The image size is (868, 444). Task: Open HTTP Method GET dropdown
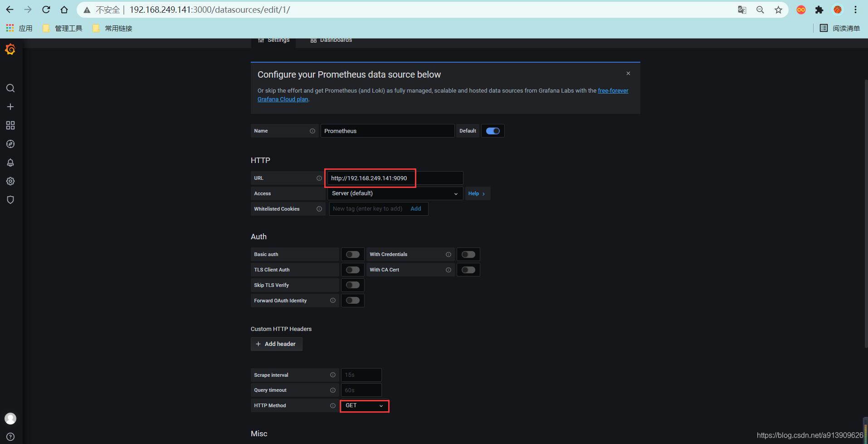coord(365,405)
